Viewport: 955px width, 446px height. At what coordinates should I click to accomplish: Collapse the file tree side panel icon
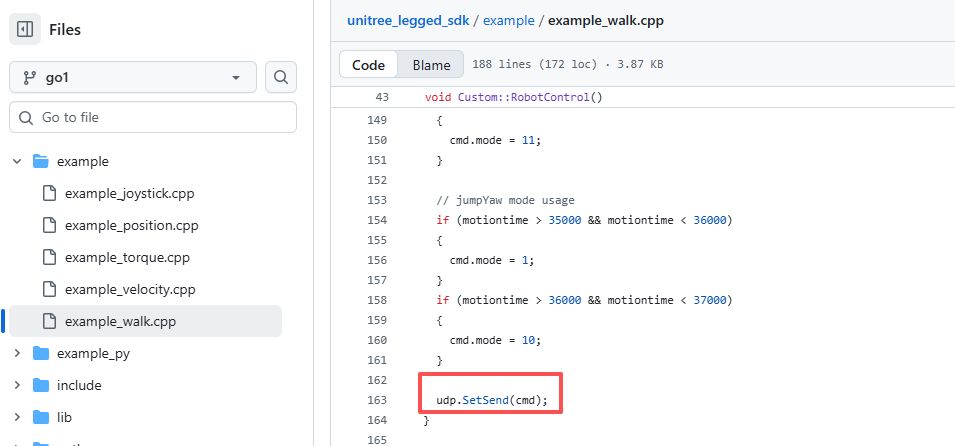coord(25,29)
